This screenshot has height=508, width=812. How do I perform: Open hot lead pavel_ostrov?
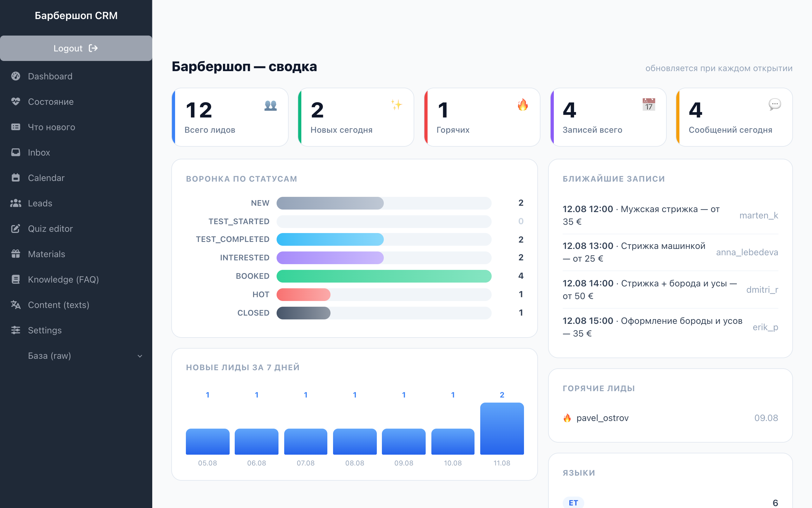click(x=602, y=418)
